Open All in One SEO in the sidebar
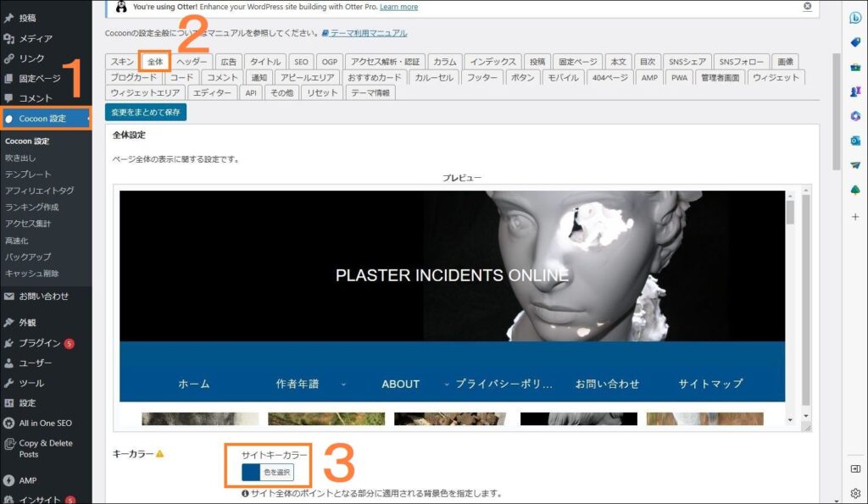The width and height of the screenshot is (868, 504). pyautogui.click(x=46, y=423)
